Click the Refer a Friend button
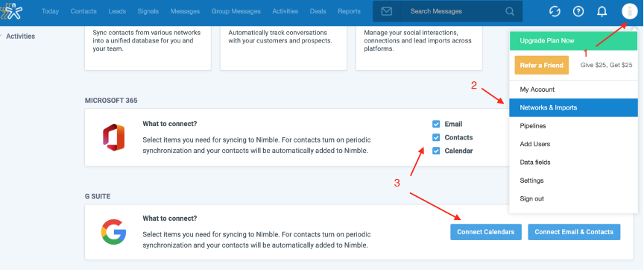This screenshot has height=270, width=644. [x=541, y=65]
